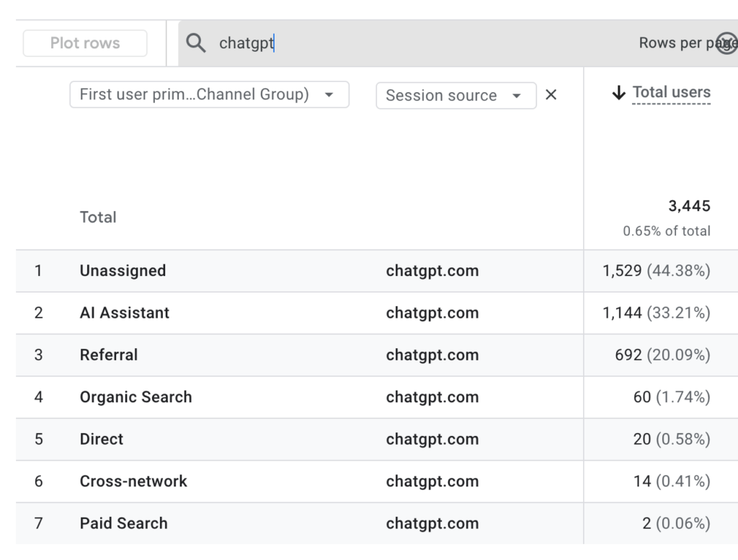Click chatgpt.com in the Organic Search row

(x=432, y=396)
